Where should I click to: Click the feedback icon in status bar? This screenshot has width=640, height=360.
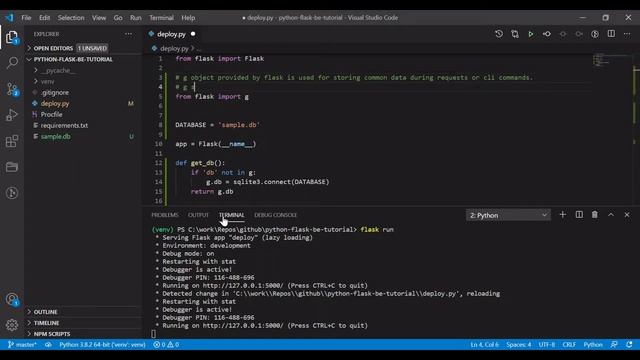coord(614,344)
